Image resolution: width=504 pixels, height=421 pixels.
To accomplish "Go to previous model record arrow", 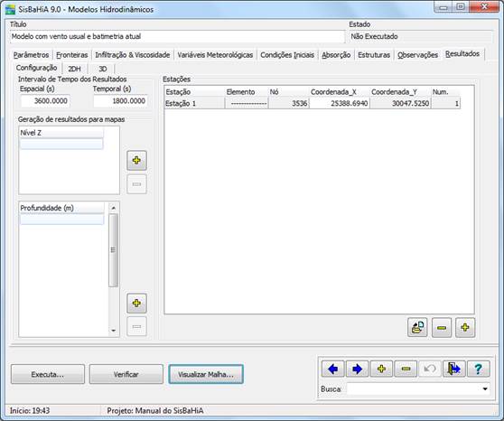I will 333,369.
